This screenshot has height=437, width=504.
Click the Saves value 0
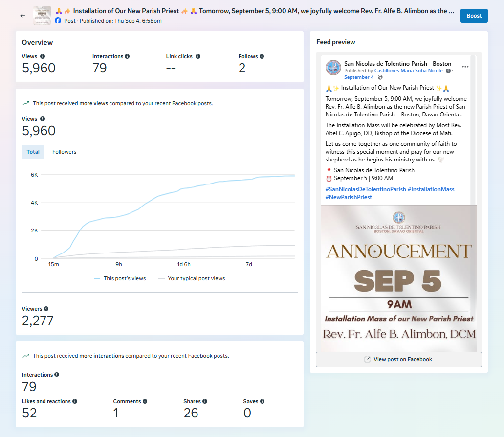(247, 413)
